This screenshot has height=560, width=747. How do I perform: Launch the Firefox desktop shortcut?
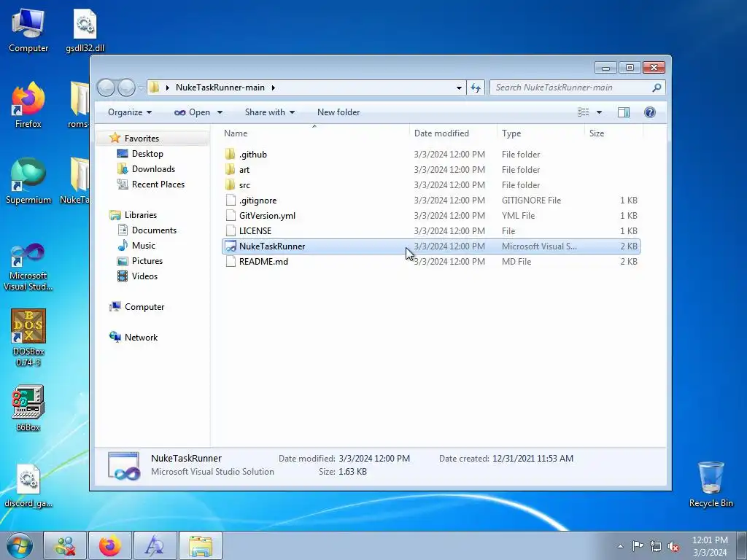[28, 105]
